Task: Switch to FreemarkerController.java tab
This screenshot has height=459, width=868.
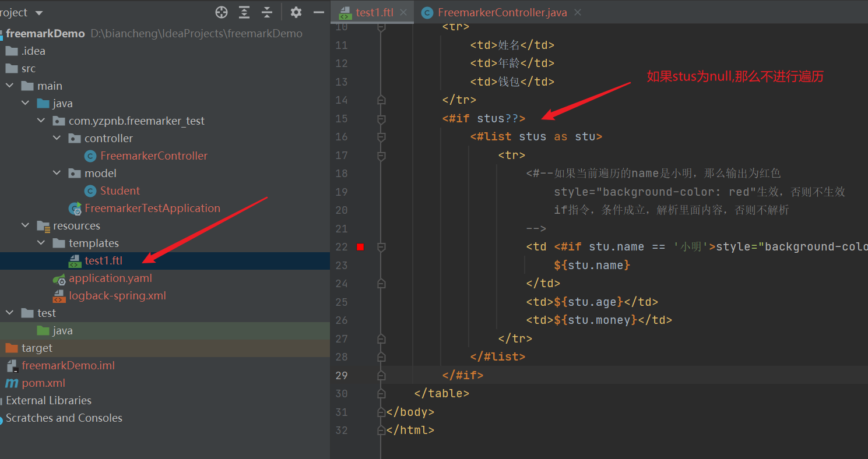Action: (x=502, y=12)
